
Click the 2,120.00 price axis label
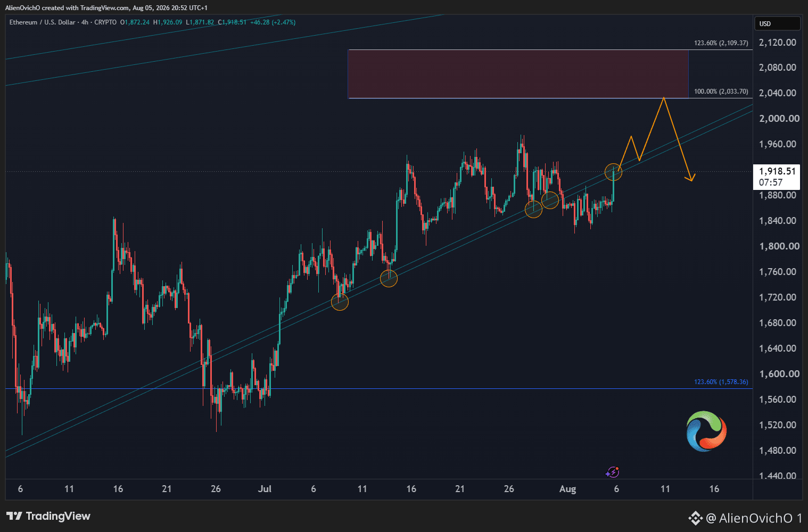point(778,43)
